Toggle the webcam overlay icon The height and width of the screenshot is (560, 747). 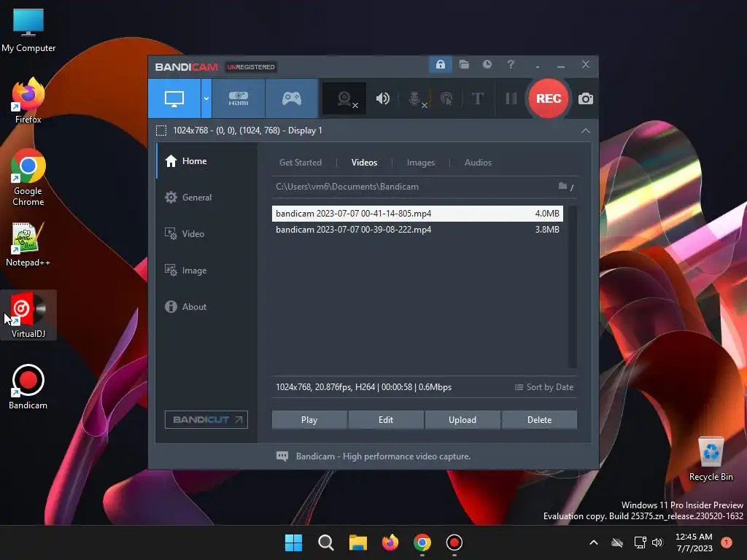point(344,99)
